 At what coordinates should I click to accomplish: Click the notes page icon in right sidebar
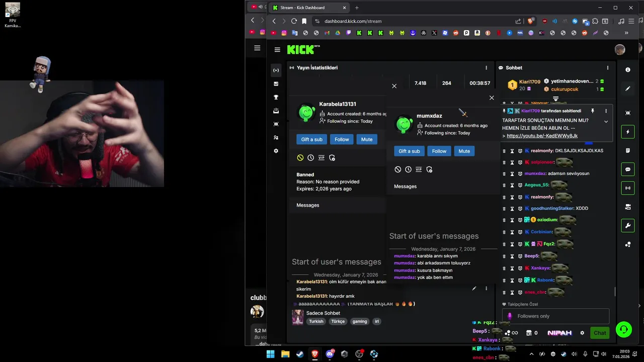(628, 151)
